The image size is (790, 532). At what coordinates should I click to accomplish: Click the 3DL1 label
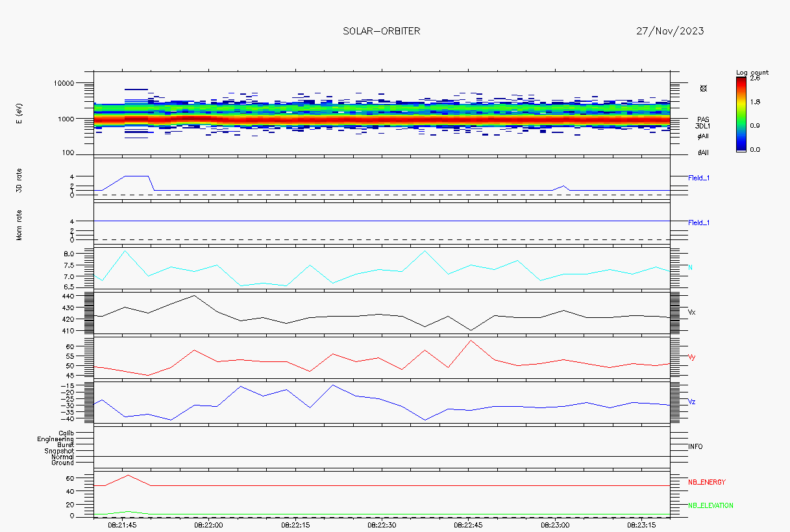tap(703, 126)
